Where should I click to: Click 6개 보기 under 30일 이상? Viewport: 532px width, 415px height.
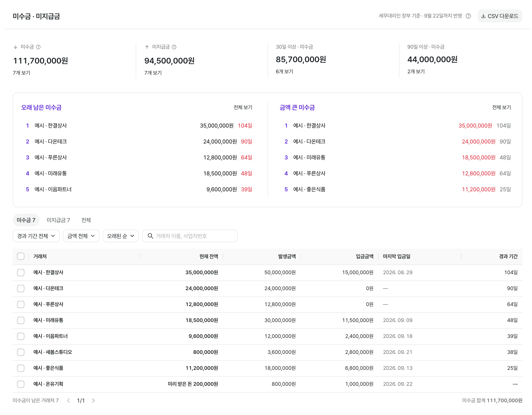[x=284, y=71]
